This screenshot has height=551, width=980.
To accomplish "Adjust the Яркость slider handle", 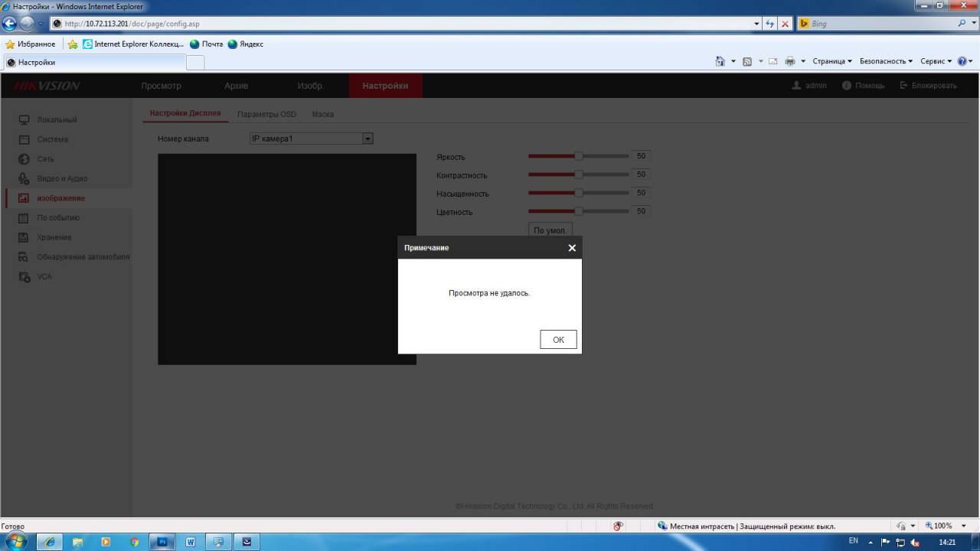I will pos(579,156).
